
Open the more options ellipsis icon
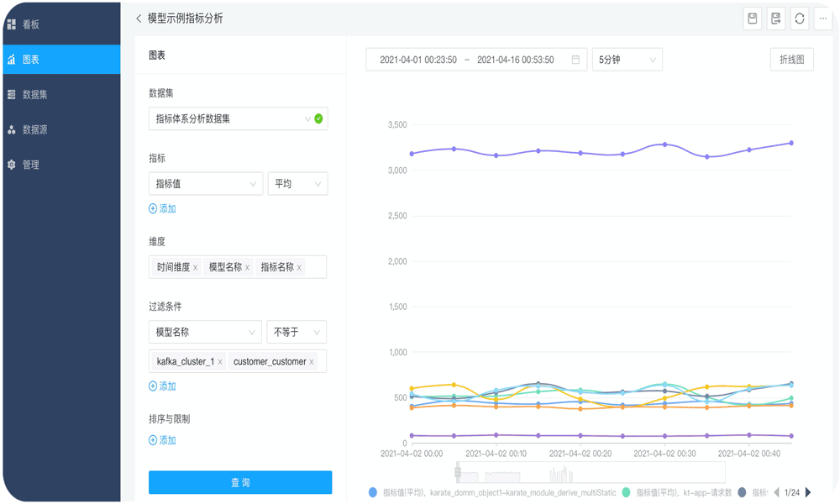click(x=822, y=18)
